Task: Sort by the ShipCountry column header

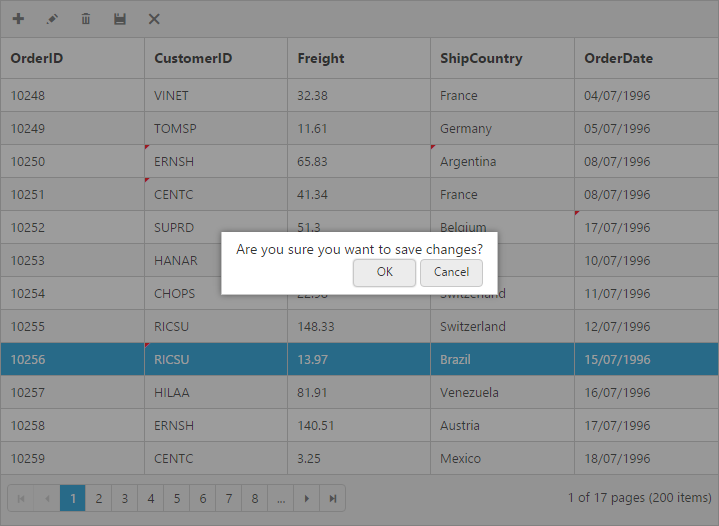Action: [481, 58]
